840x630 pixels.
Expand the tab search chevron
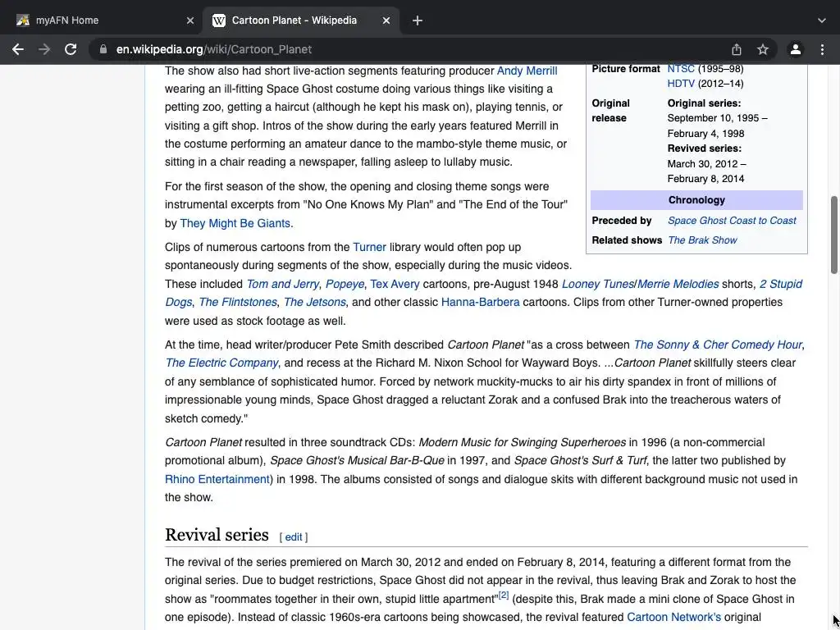822,21
